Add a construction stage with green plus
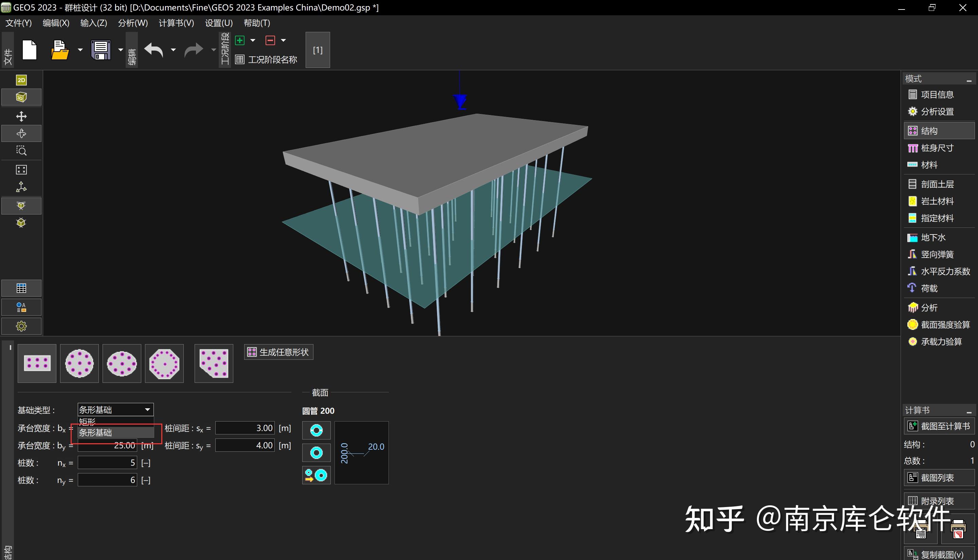The image size is (978, 560). [x=240, y=40]
